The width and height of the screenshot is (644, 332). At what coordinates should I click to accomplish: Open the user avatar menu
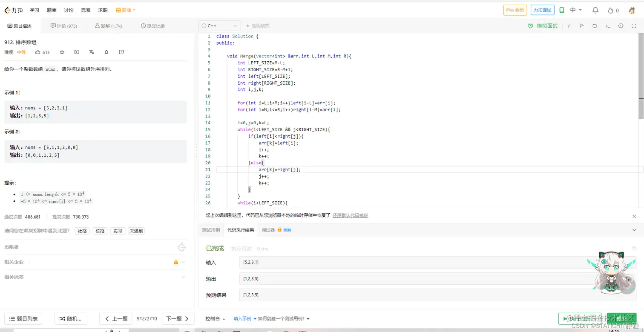point(632,10)
